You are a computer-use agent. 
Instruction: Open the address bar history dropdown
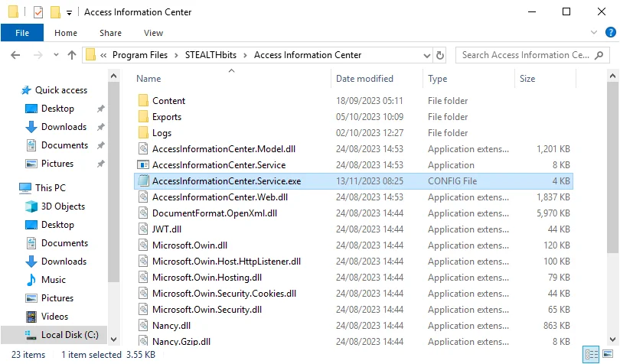(x=426, y=55)
